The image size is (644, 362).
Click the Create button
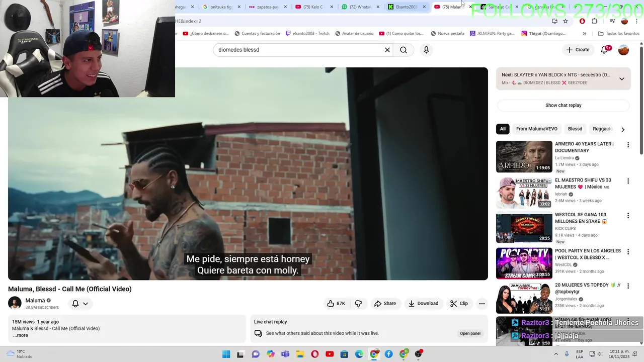coord(578,50)
